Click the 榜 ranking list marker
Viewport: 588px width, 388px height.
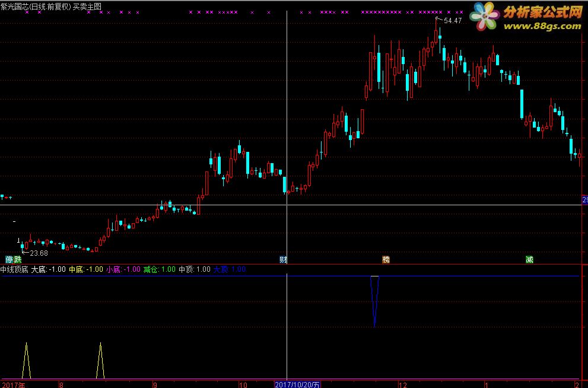[386, 259]
